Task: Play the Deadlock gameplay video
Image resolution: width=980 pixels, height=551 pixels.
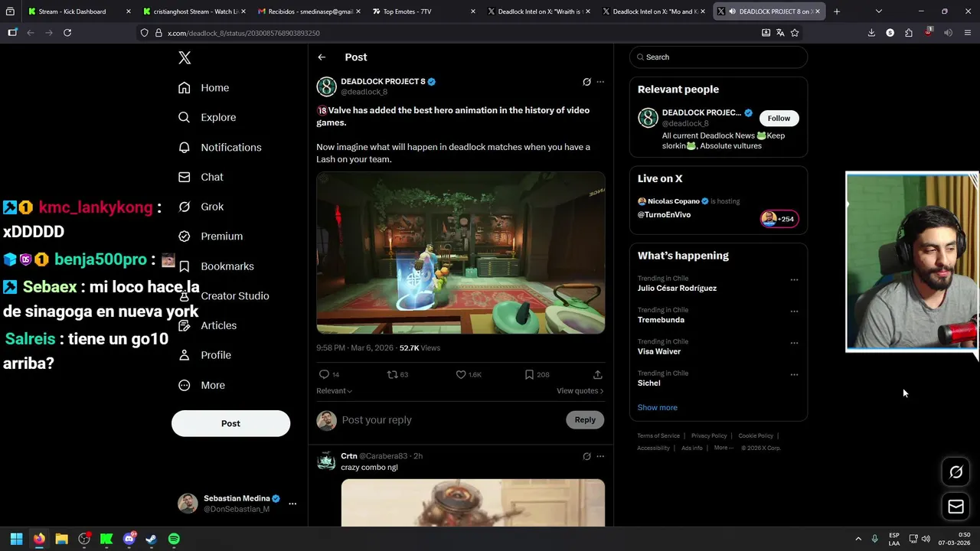Action: [x=461, y=253]
